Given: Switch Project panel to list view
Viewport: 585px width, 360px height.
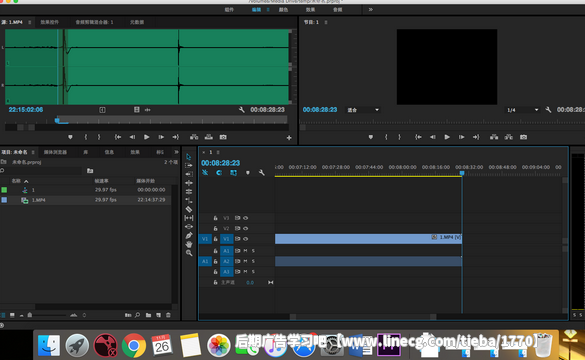Looking at the screenshot, I should tap(3, 315).
